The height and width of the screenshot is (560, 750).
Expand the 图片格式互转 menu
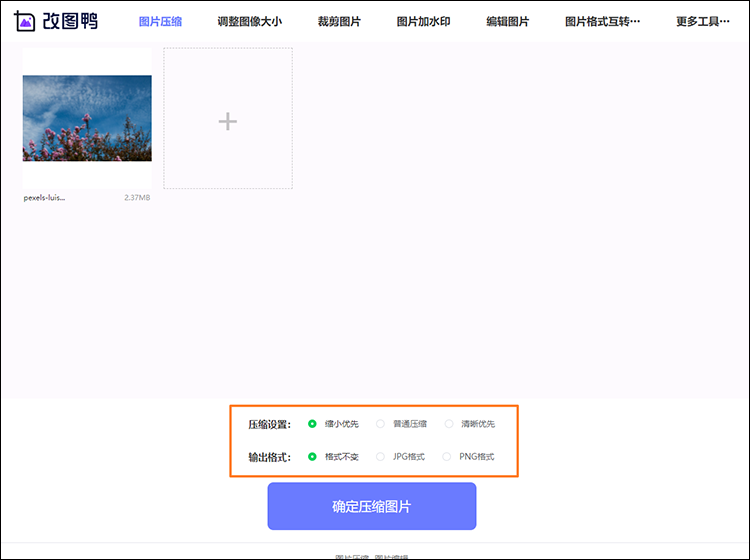click(x=602, y=21)
